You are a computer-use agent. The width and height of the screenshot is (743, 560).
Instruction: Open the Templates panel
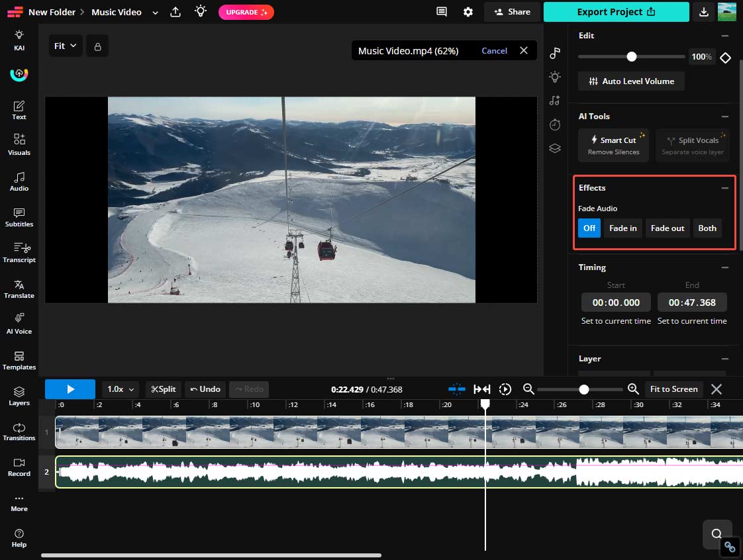click(x=19, y=361)
